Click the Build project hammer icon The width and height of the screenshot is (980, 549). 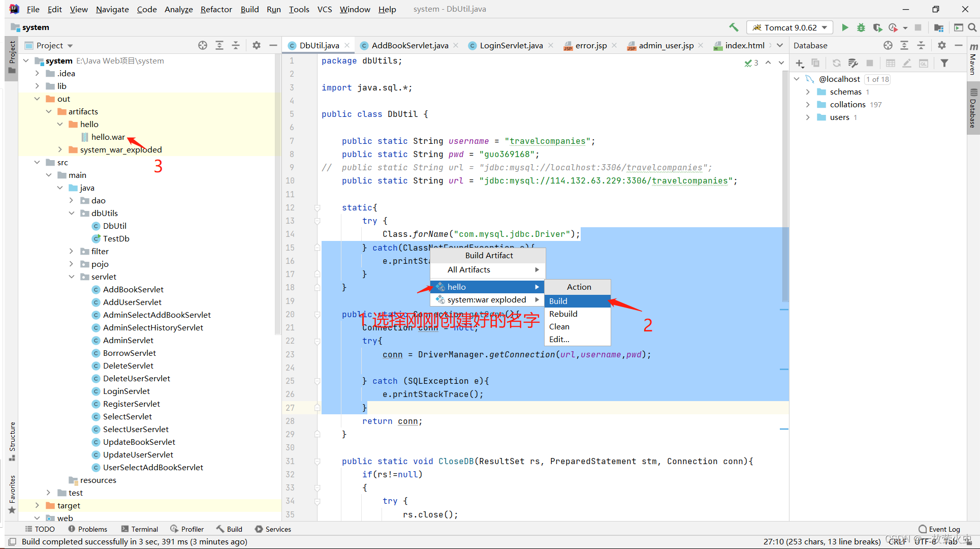[734, 27]
